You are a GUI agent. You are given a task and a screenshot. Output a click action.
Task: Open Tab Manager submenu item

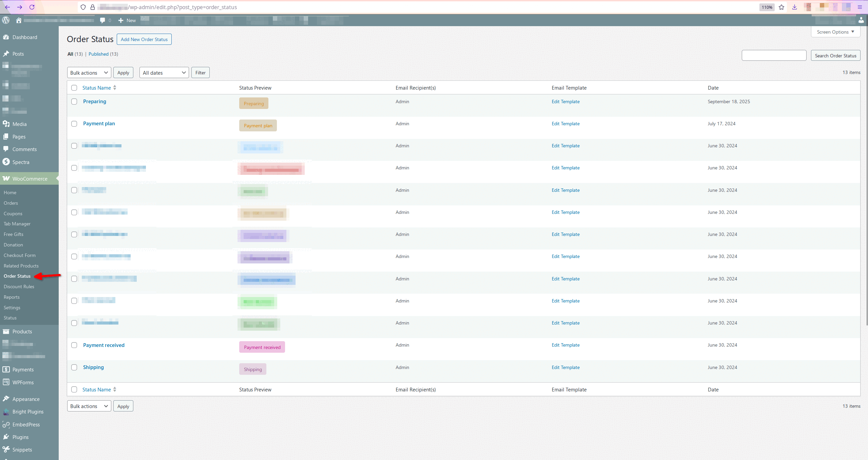(17, 224)
